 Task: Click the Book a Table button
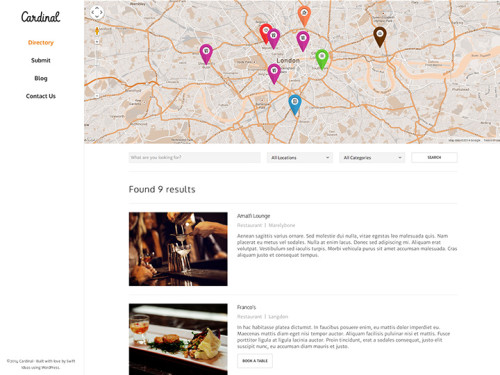pos(255,361)
